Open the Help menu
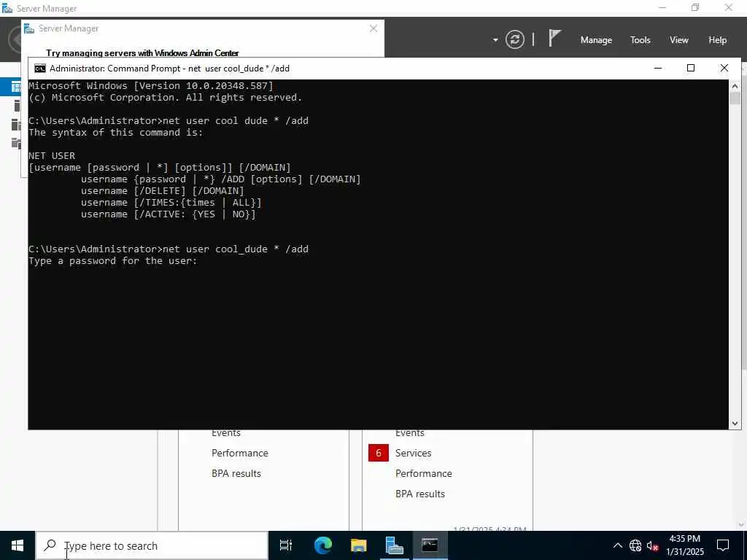The width and height of the screenshot is (747, 560). coord(717,40)
